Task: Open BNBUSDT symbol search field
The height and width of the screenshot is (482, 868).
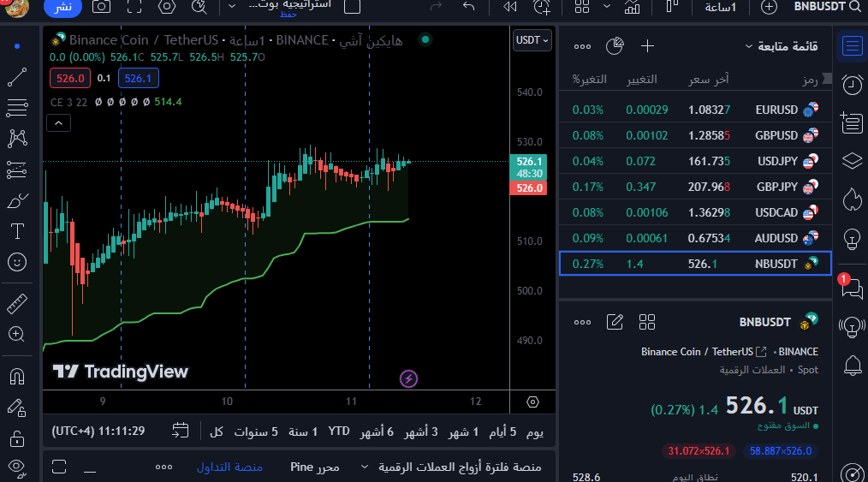Action: [827, 7]
